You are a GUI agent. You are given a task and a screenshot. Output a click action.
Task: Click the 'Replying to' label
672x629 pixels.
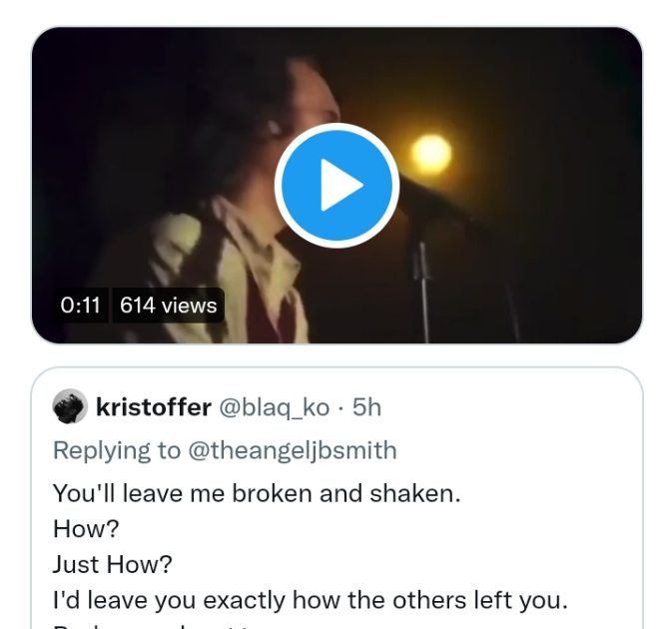click(116, 450)
